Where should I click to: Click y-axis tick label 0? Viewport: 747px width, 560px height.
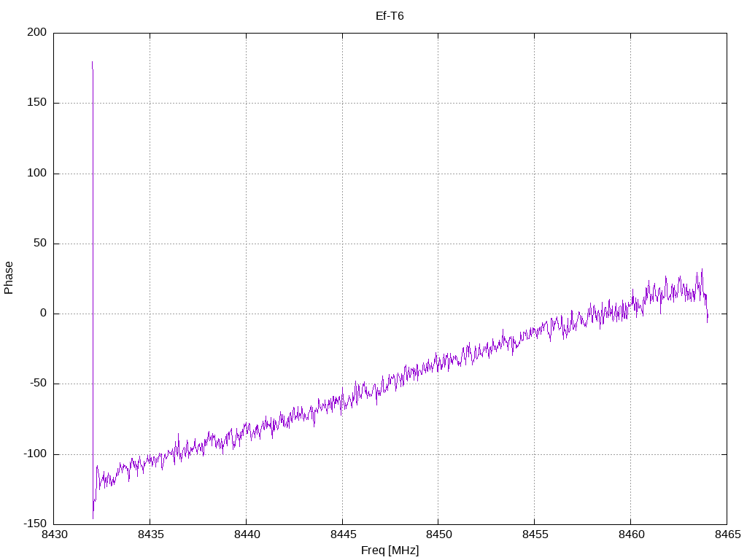pyautogui.click(x=43, y=314)
